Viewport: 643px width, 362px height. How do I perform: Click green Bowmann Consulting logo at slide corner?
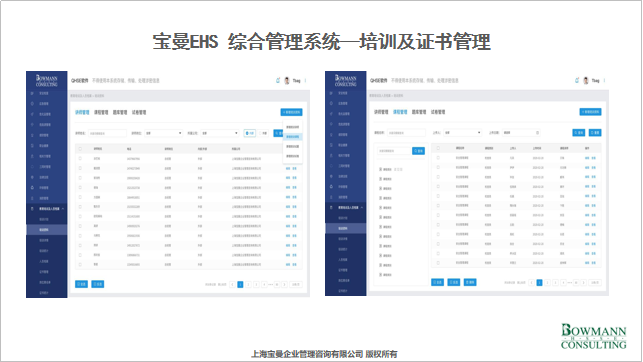[593, 336]
